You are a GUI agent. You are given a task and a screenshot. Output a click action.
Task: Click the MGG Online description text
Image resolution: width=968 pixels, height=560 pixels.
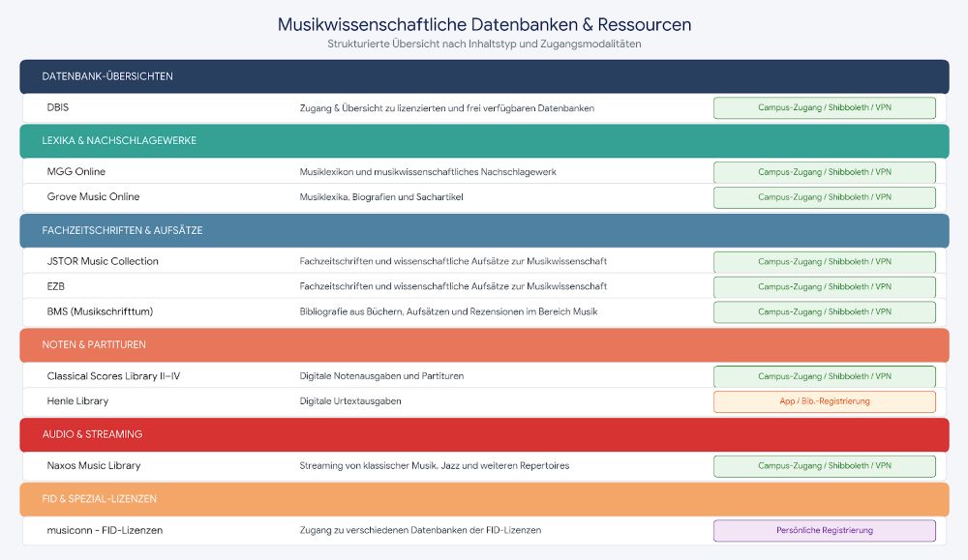tap(428, 172)
